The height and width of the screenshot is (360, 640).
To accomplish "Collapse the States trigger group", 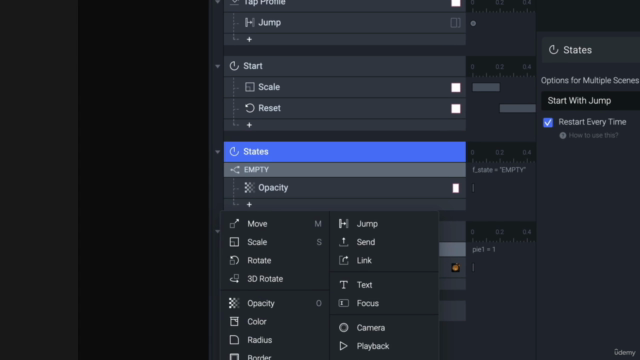I will (218, 152).
